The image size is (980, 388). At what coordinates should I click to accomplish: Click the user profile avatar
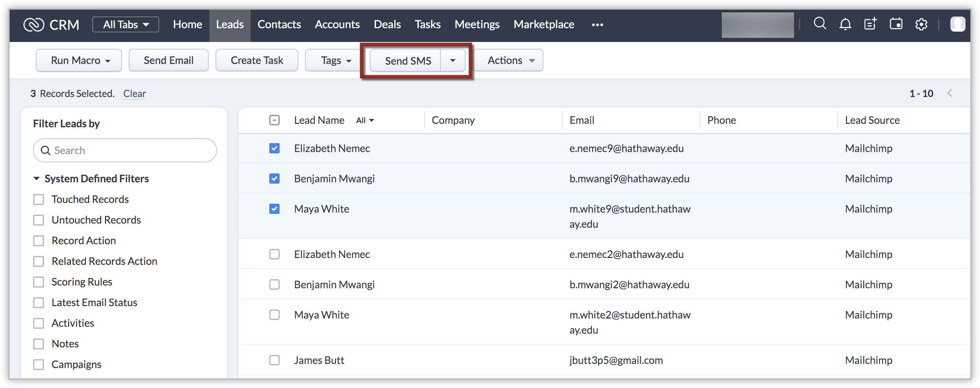pos(957,25)
